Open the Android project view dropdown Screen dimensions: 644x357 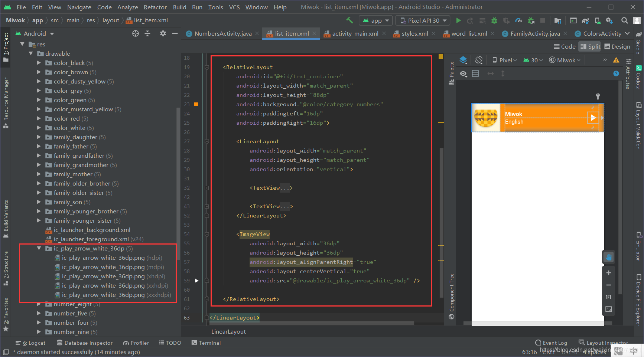(35, 33)
